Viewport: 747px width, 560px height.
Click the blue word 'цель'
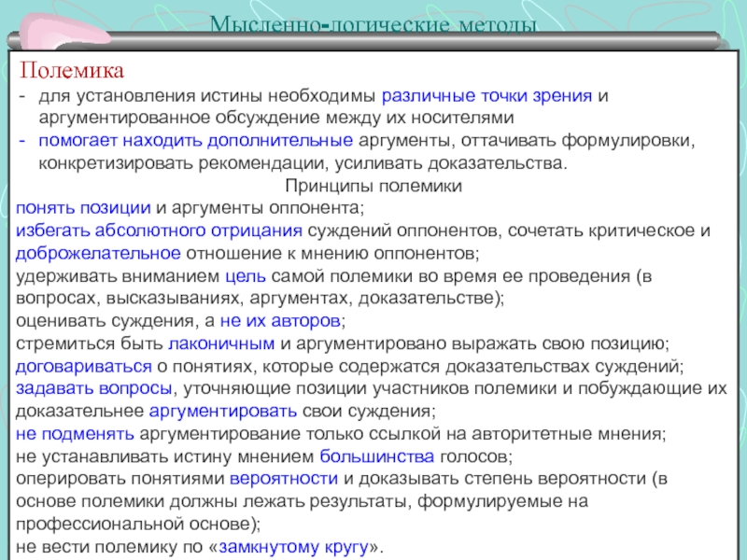click(x=246, y=276)
